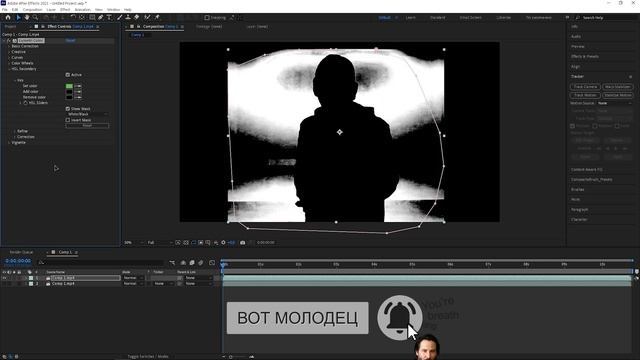The width and height of the screenshot is (640, 360).
Task: Click the Home icon in the toolbar
Action: pos(8,18)
